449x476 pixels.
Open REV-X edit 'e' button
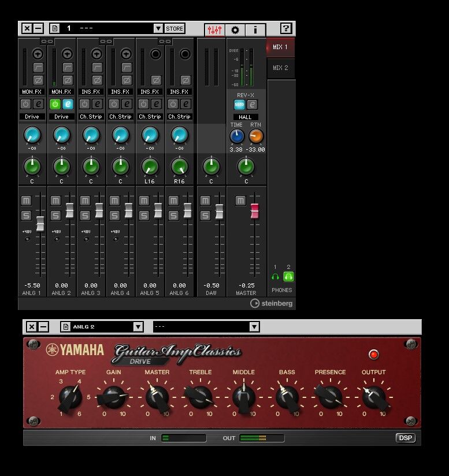[252, 105]
